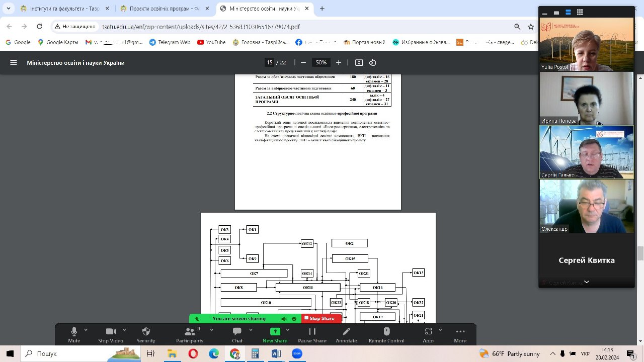This screenshot has width=644, height=362.
Task: Open a new browser tab
Action: [322, 9]
